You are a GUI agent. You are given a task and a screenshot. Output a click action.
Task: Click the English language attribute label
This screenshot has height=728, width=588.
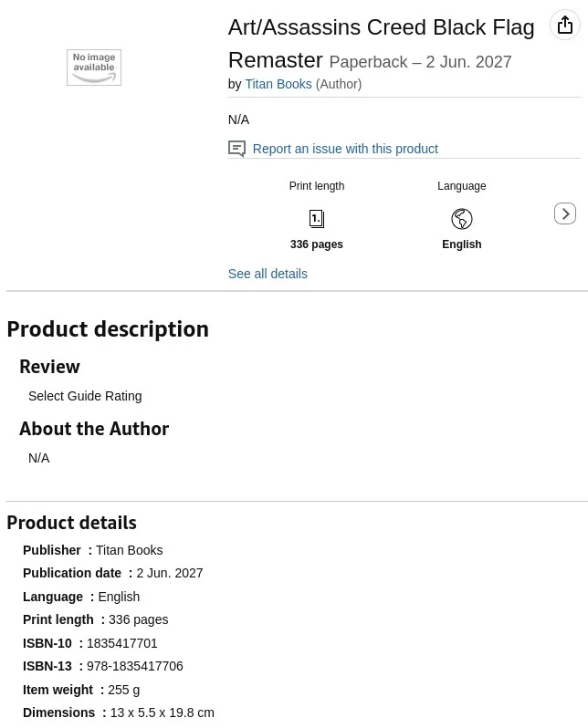(462, 244)
